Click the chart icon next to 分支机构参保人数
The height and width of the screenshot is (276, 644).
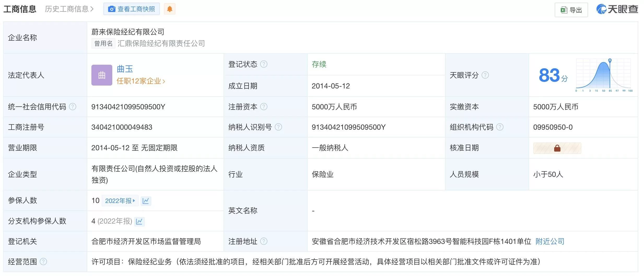139,221
